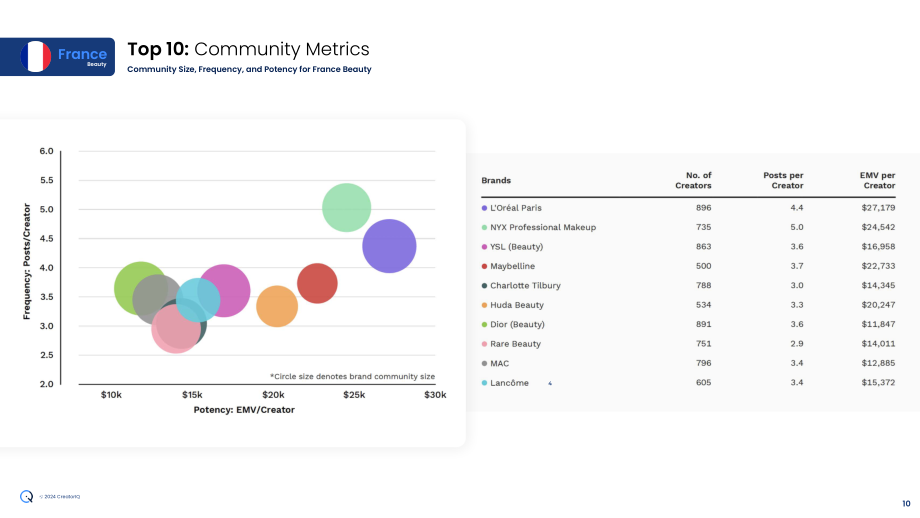The width and height of the screenshot is (920, 518).
Task: Click the Dior (Beauty) legend dot
Action: pos(484,324)
